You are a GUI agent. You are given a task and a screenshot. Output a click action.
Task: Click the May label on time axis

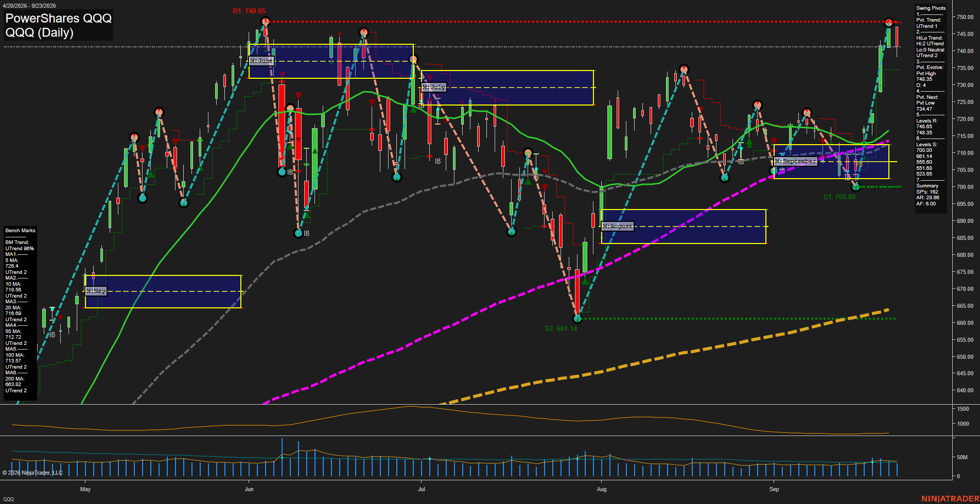85,489
